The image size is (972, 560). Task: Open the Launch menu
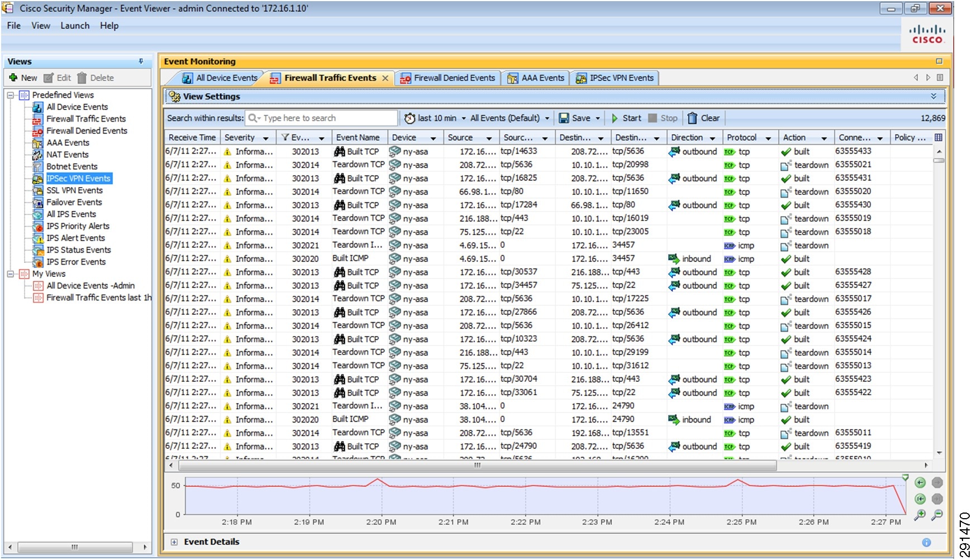(x=75, y=26)
